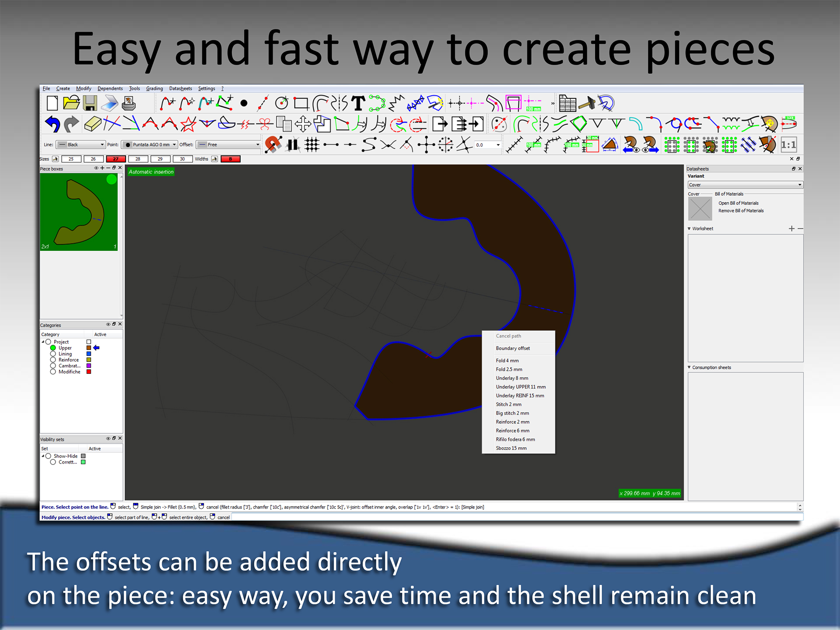This screenshot has height=630, width=840.
Task: Choose Boundary offset from context menu
Action: pyautogui.click(x=513, y=348)
